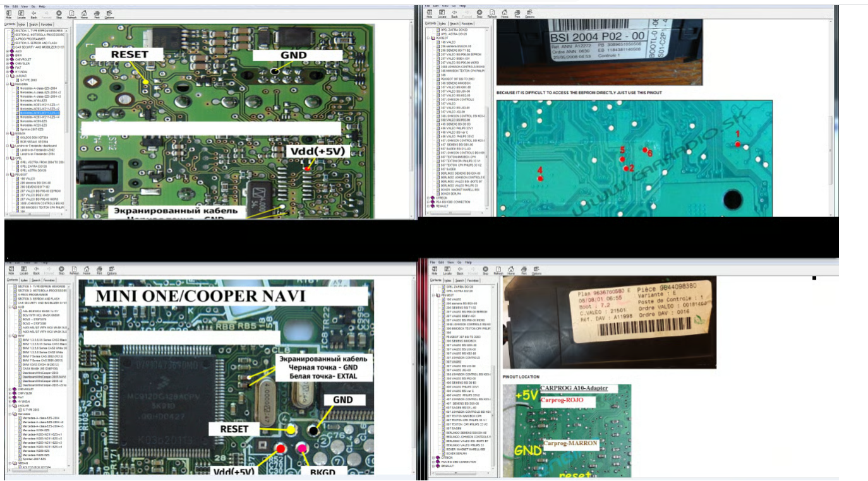
Task: Select Dashboard-MiniCooper-2003-NAVI in the bottom-left tree
Action: 44,377
